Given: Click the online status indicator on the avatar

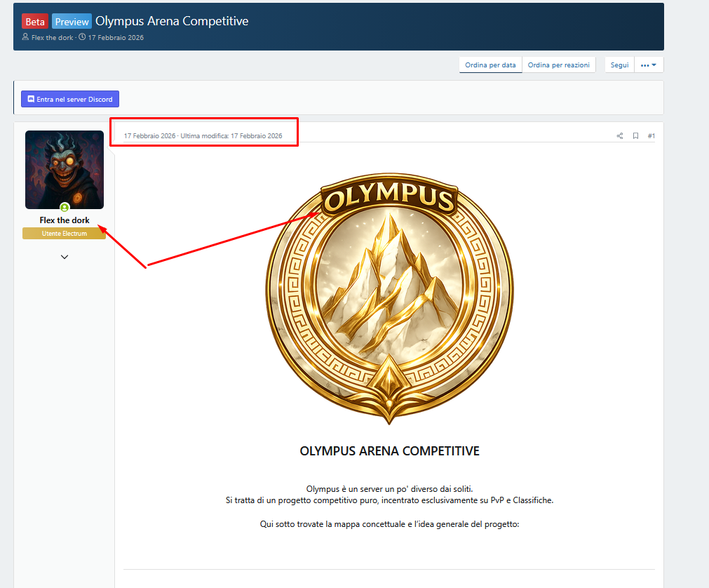Looking at the screenshot, I should click(x=65, y=208).
